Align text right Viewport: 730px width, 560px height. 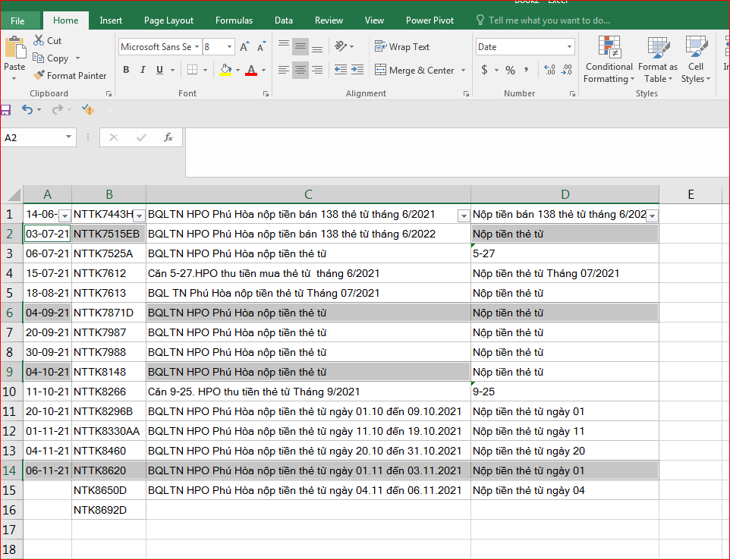[317, 70]
